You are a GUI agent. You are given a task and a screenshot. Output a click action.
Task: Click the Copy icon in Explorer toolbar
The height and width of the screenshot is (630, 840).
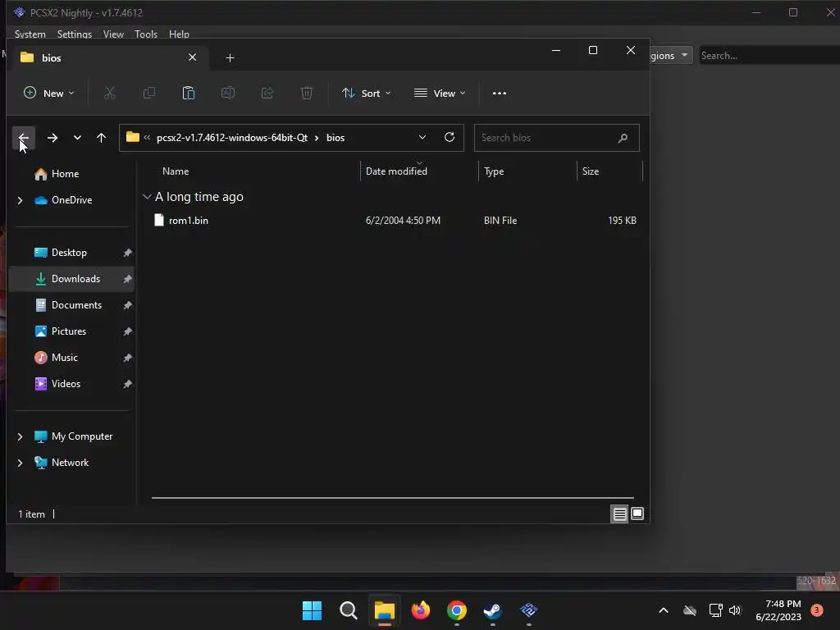[x=149, y=94]
